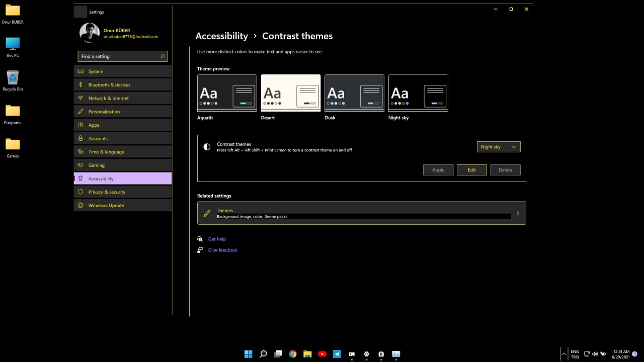Open File Explorer from the taskbar
The width and height of the screenshot is (644, 362).
tap(307, 354)
